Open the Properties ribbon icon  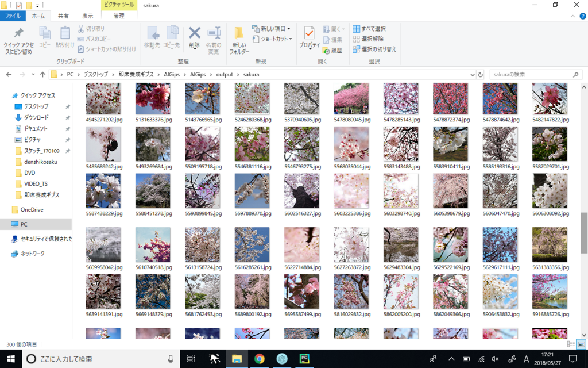310,37
